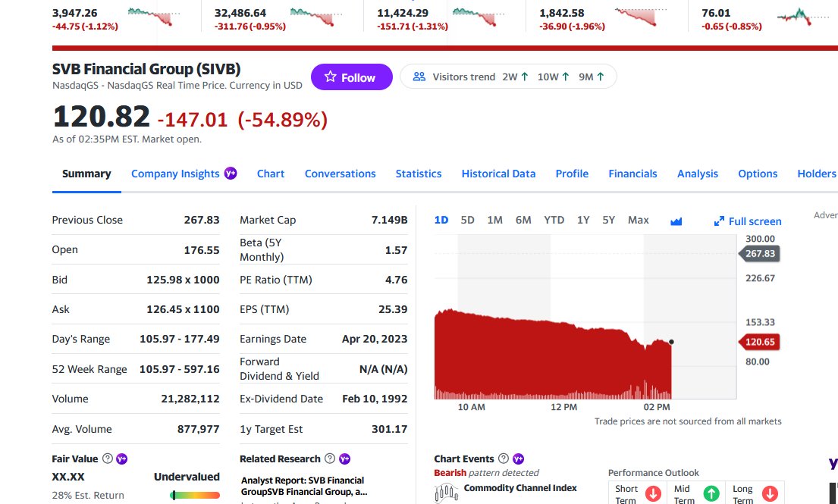Click the Volume value 21,282,112
The image size is (838, 504).
coord(190,399)
